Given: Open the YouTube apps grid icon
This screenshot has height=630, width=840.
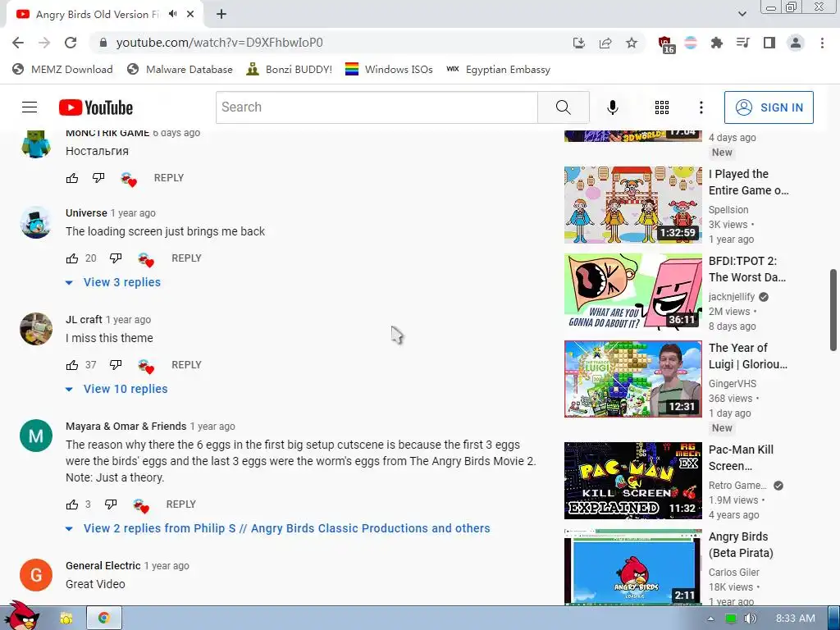Looking at the screenshot, I should point(662,107).
